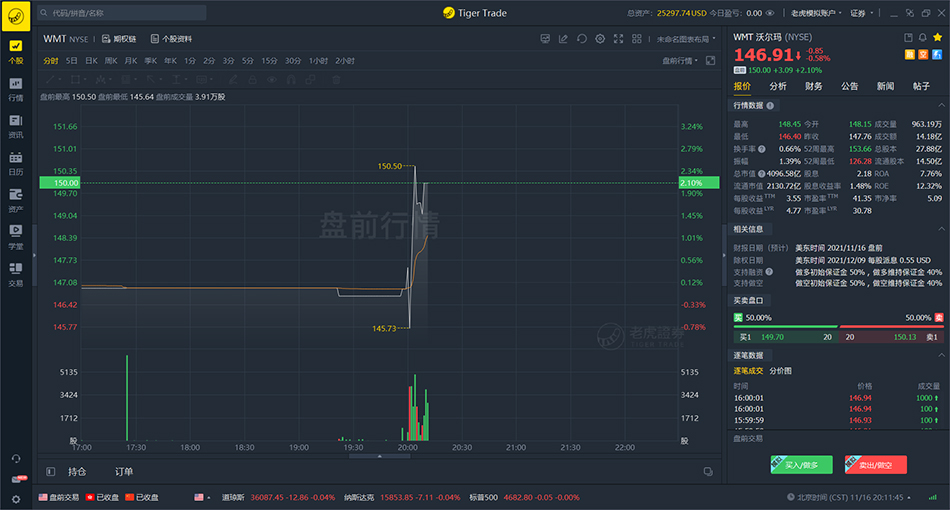Focus the 代码/拼音/名称 search field
The height and width of the screenshot is (510, 950).
click(122, 13)
